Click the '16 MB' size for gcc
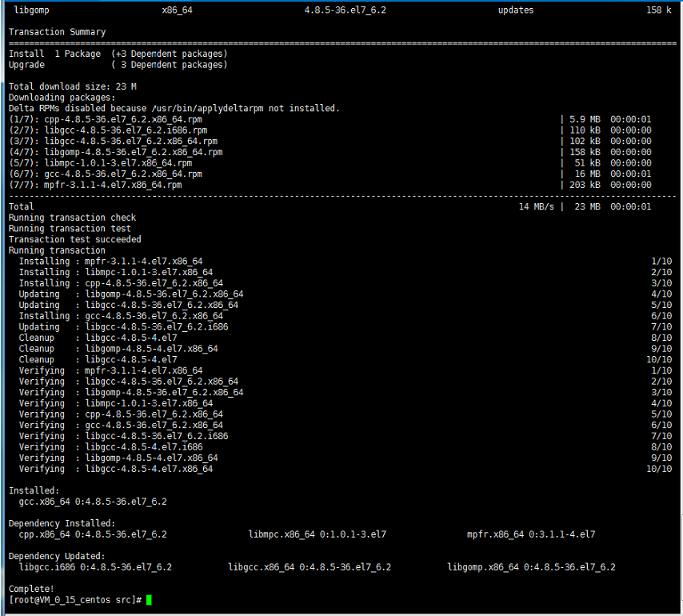 [x=588, y=174]
